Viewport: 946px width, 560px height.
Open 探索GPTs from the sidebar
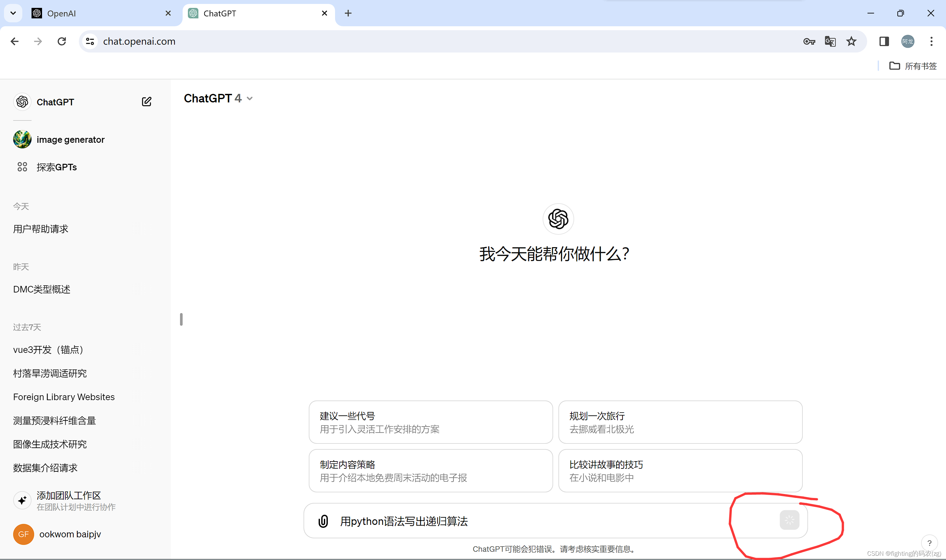57,167
